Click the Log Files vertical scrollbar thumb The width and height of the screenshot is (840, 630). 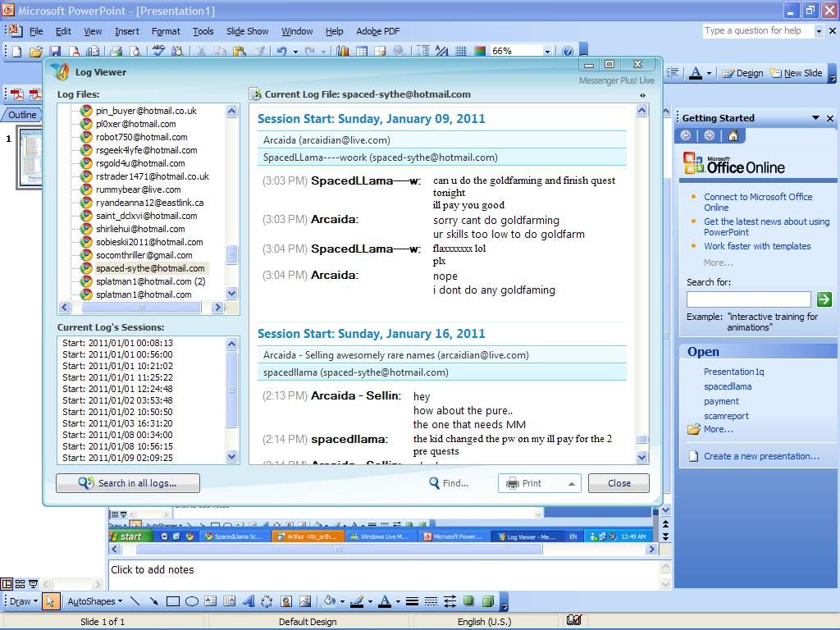tap(231, 254)
